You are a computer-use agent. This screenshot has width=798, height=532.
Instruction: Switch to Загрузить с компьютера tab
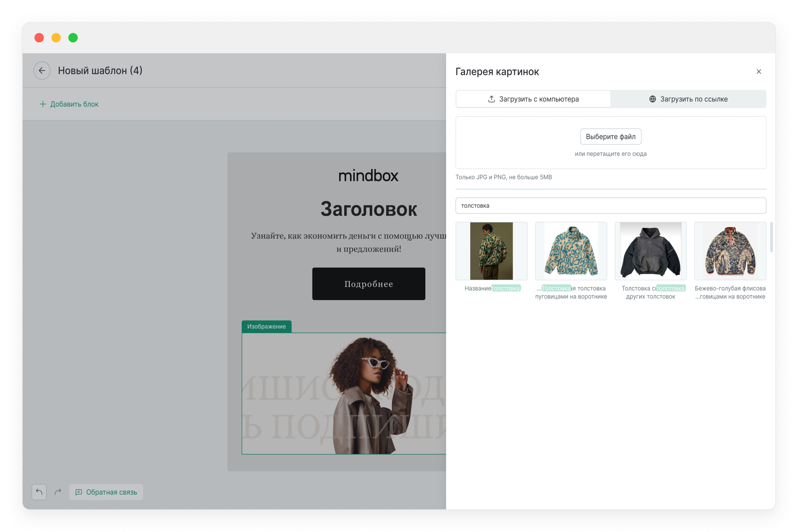pos(533,99)
